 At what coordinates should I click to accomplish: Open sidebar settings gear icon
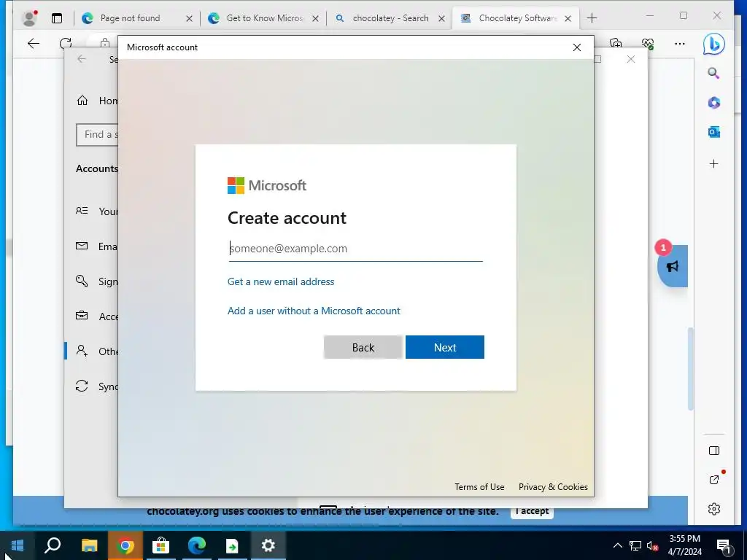713,509
